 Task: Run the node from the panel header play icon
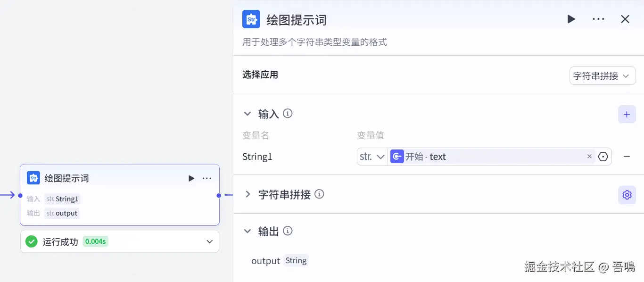571,19
